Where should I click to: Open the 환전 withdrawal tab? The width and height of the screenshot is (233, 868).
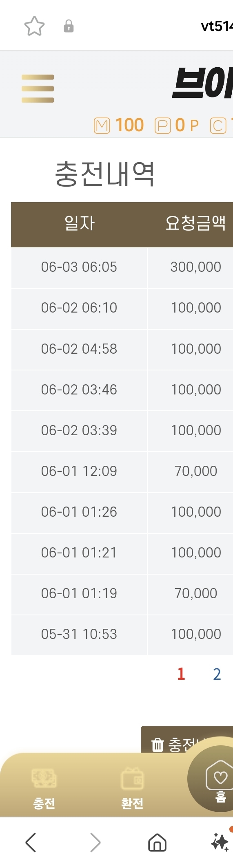click(132, 789)
